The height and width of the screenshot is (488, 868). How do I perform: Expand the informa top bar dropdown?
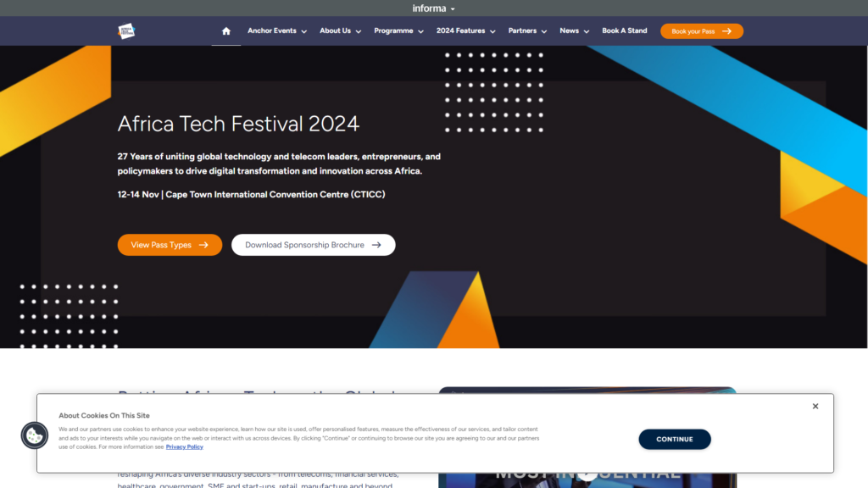click(x=433, y=8)
